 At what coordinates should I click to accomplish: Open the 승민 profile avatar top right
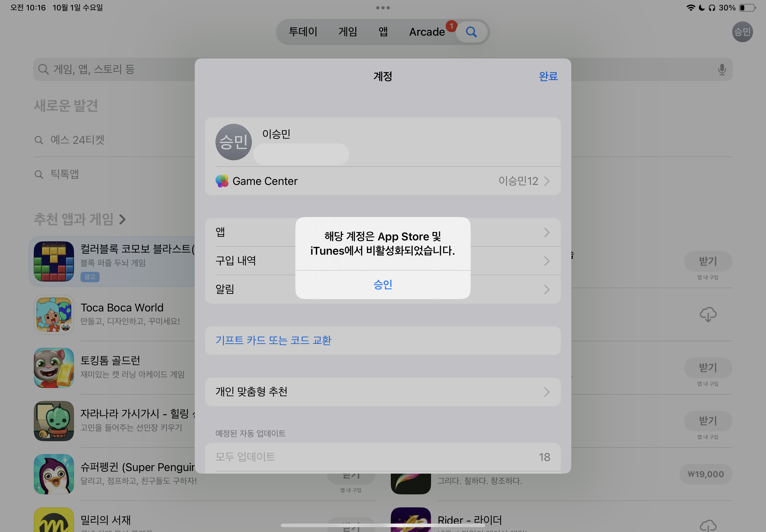(x=742, y=32)
